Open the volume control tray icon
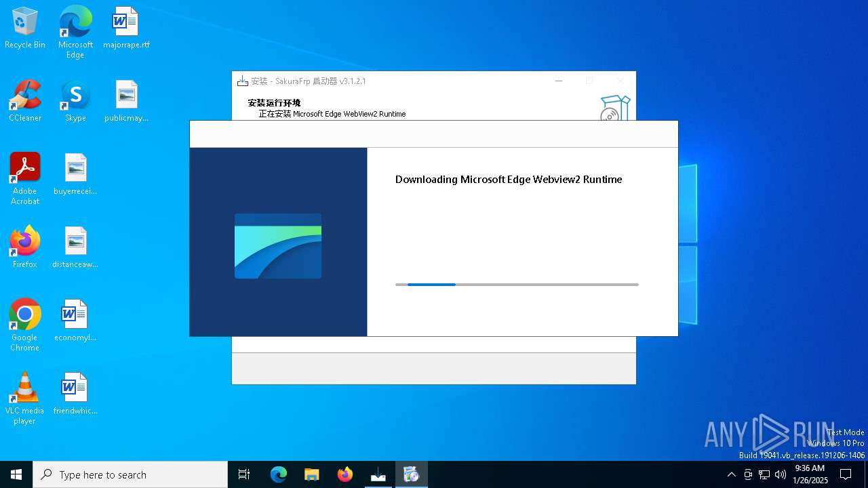The height and width of the screenshot is (488, 868). 781,474
